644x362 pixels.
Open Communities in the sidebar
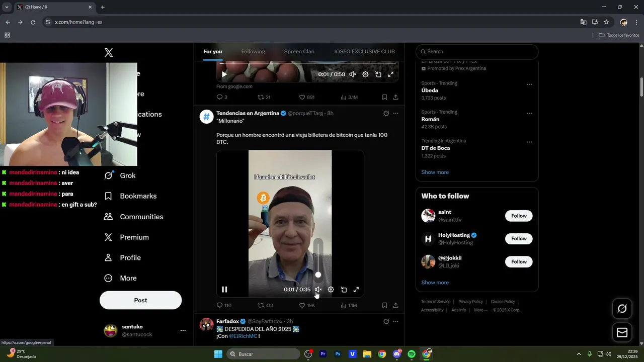(x=133, y=217)
